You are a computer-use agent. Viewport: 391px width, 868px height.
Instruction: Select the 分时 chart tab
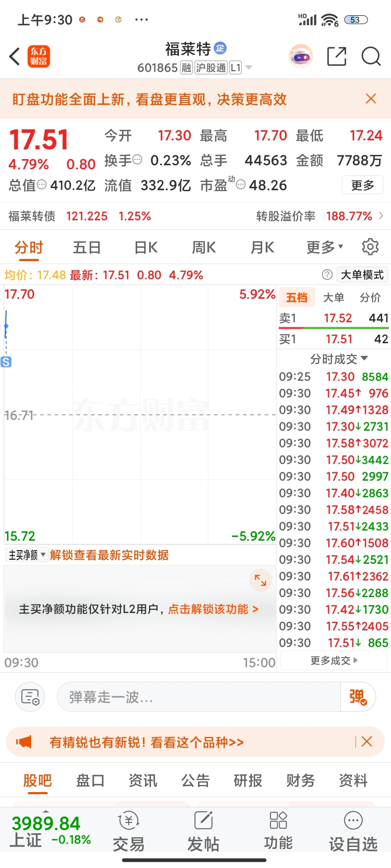point(29,248)
